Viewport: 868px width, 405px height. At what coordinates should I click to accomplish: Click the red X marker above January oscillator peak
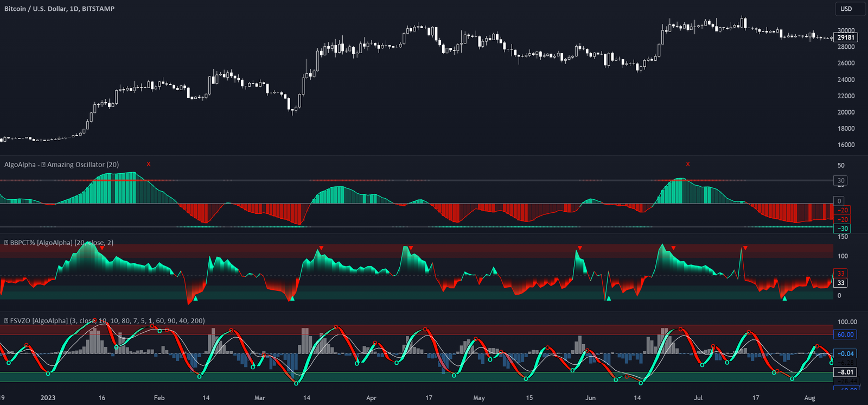[149, 164]
